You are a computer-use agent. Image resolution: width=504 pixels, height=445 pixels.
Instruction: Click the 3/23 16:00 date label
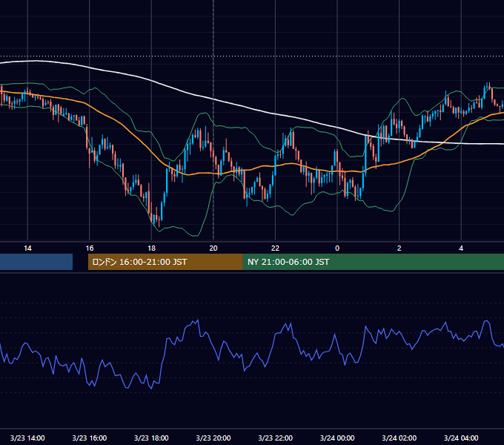[x=90, y=438]
